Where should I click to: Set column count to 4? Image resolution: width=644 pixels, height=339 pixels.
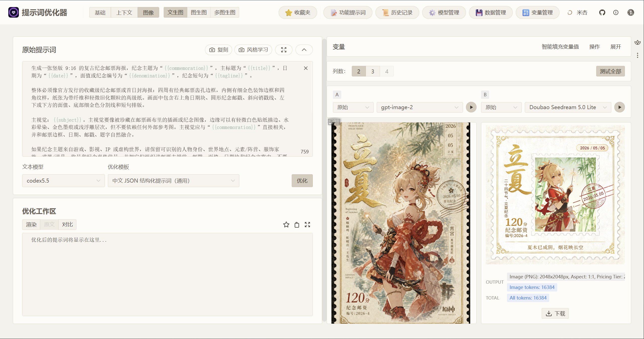pyautogui.click(x=387, y=71)
